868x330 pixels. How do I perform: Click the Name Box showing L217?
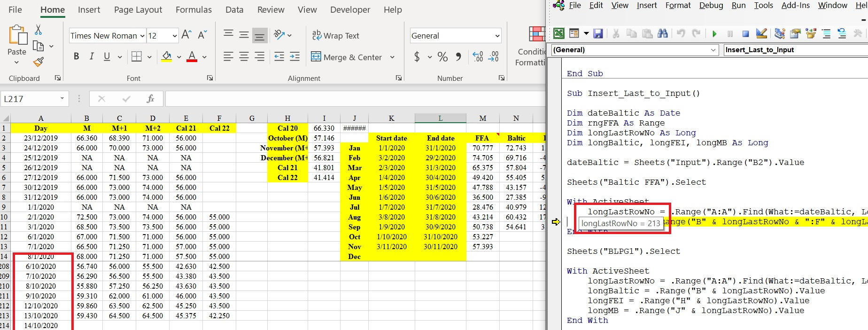pyautogui.click(x=30, y=99)
